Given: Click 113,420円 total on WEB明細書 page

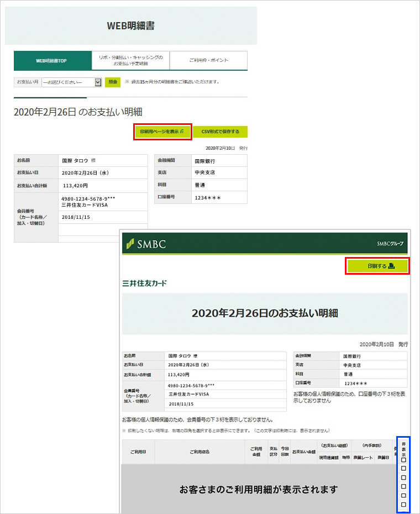Looking at the screenshot, I should coord(75,186).
